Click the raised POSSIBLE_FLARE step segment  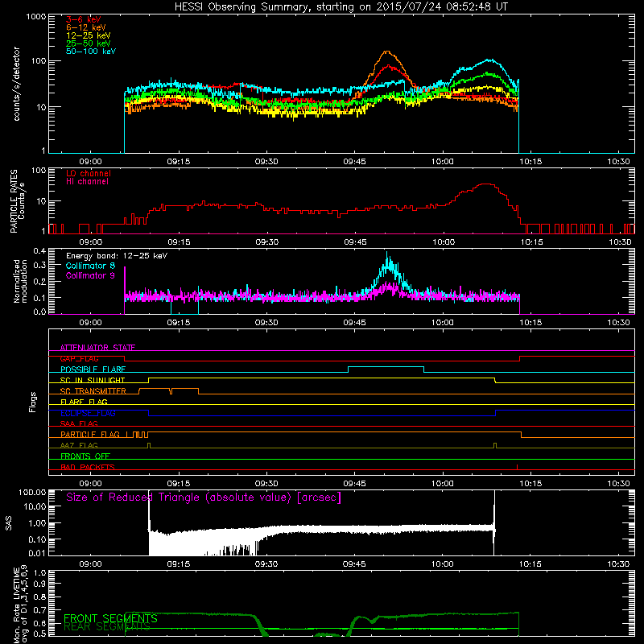tap(386, 367)
